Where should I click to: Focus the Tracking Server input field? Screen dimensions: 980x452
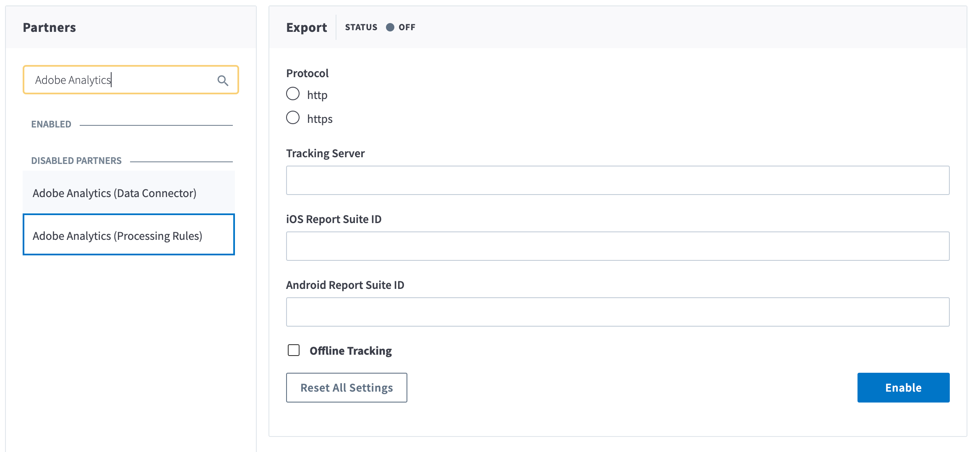pos(618,180)
